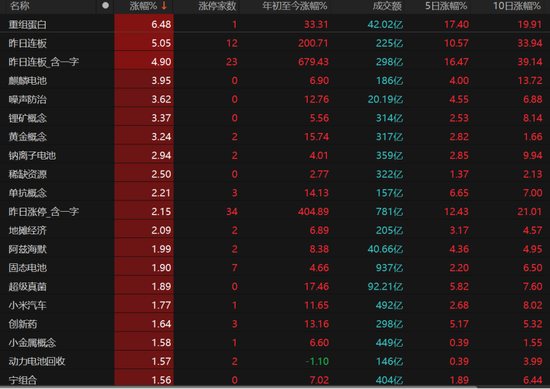The image size is (550, 389).
Task: Open the 阿兹海默 sector
Action: click(x=28, y=249)
